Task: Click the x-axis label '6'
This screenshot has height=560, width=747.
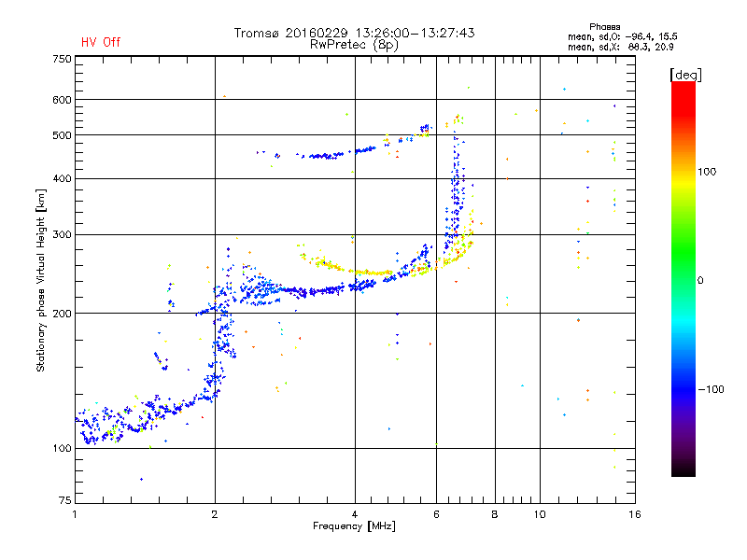Action: (x=436, y=514)
